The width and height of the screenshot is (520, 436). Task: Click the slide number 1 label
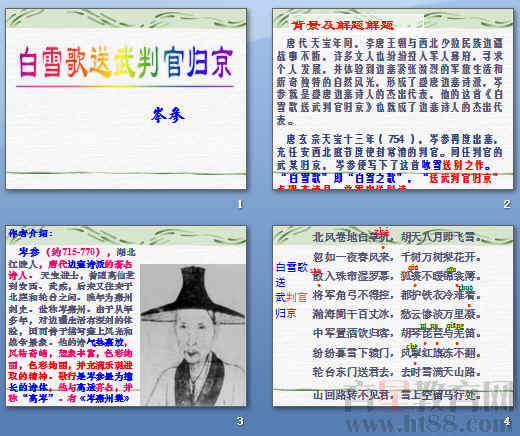pos(240,204)
